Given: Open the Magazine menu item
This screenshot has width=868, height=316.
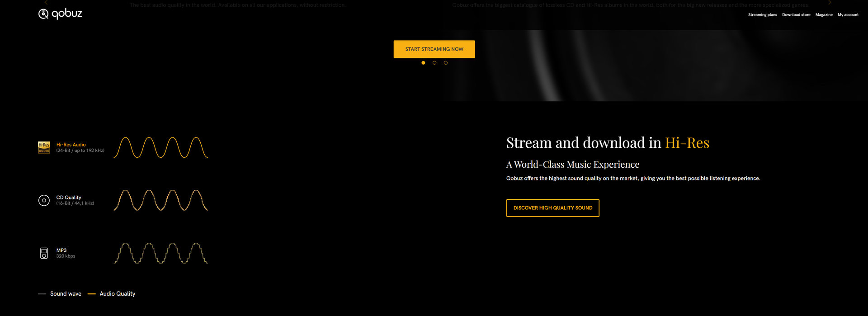Looking at the screenshot, I should 824,15.
